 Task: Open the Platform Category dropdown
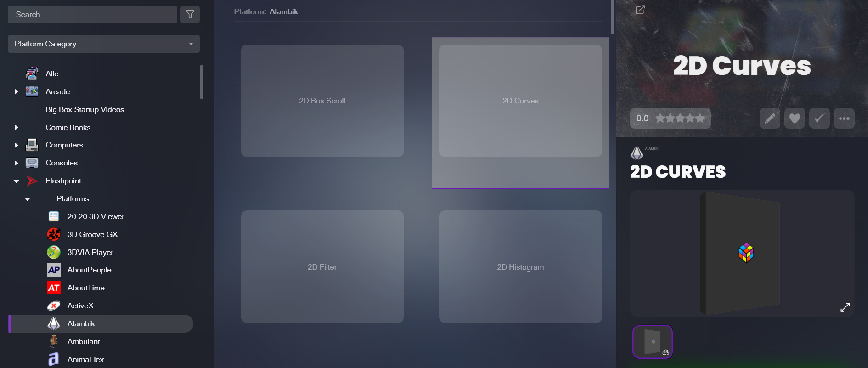[103, 44]
